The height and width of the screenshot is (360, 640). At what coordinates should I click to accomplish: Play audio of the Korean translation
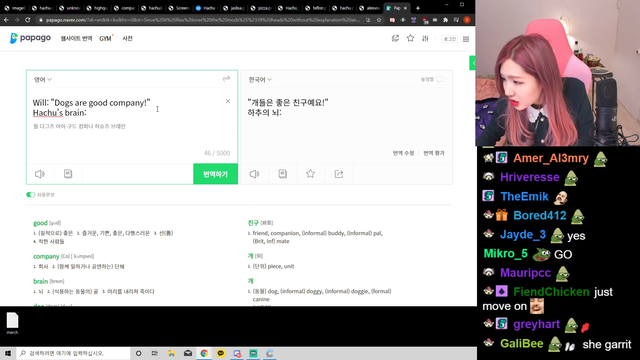point(254,174)
